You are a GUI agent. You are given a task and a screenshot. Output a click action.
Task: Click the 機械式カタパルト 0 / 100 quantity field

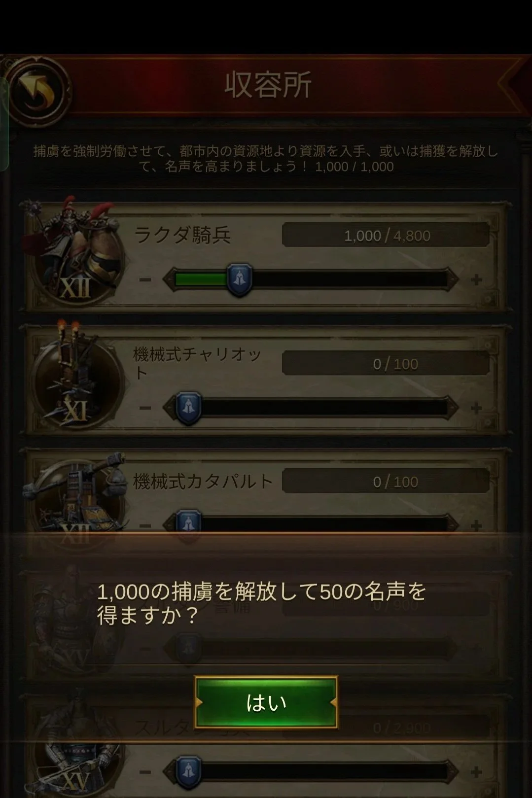pyautogui.click(x=386, y=481)
